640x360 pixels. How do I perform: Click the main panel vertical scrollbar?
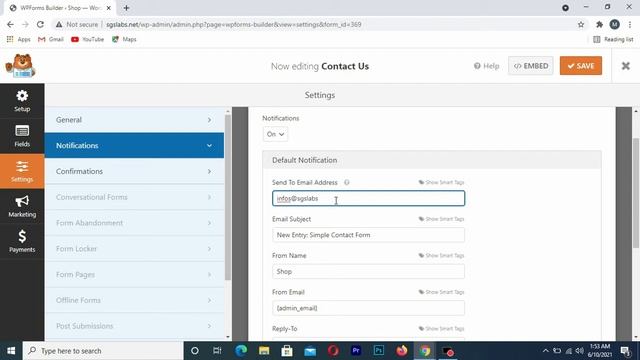coord(636,193)
